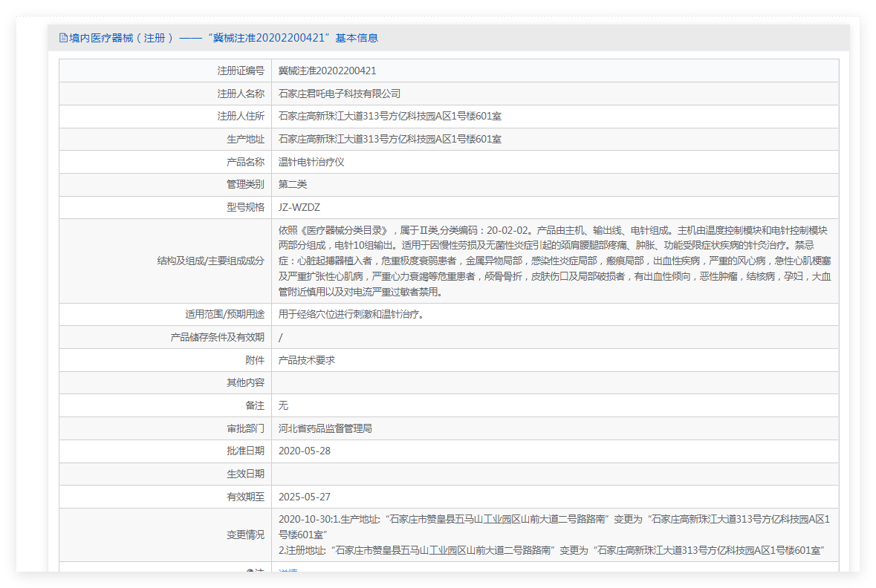Click the 有效期至 label cell

(x=166, y=497)
